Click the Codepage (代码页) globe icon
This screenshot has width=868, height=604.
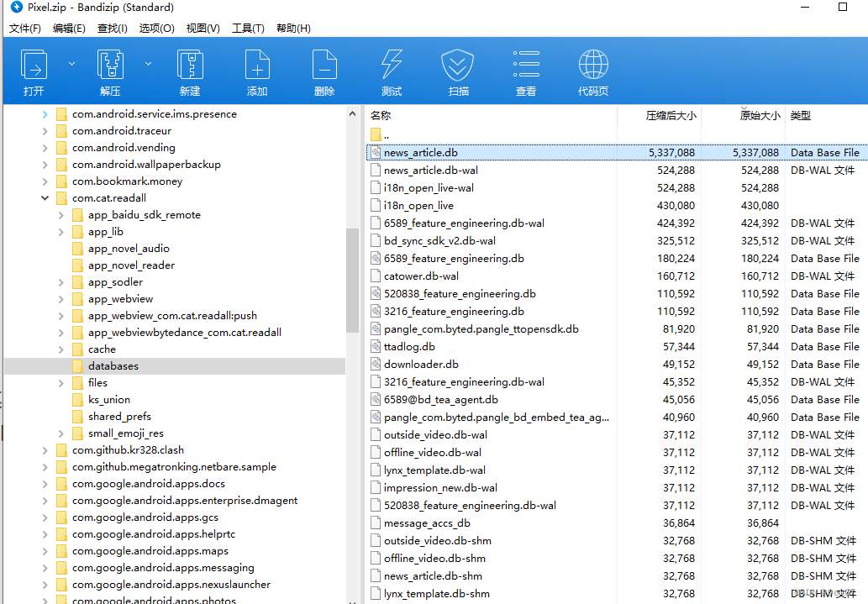[593, 64]
